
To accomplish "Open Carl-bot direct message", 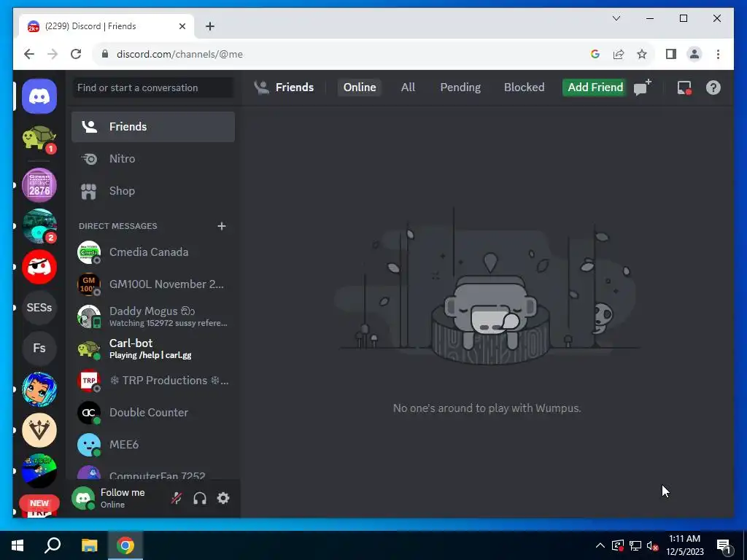I will (x=153, y=349).
